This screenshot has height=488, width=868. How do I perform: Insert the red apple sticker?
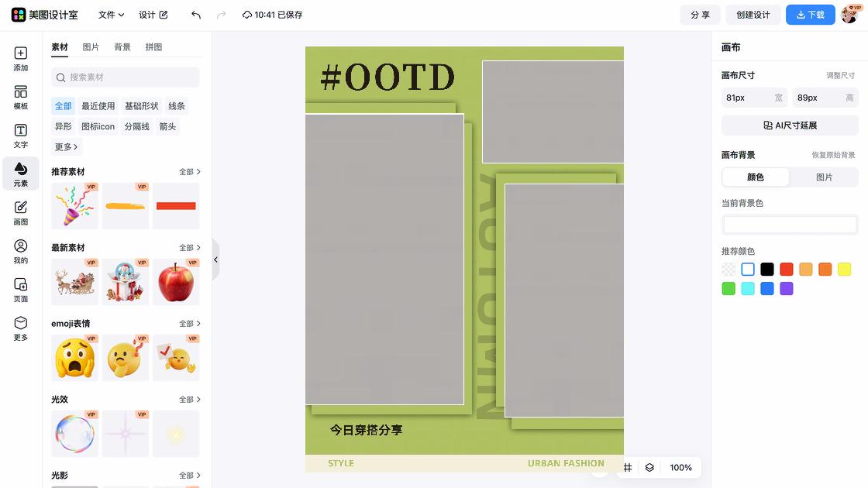pos(176,282)
